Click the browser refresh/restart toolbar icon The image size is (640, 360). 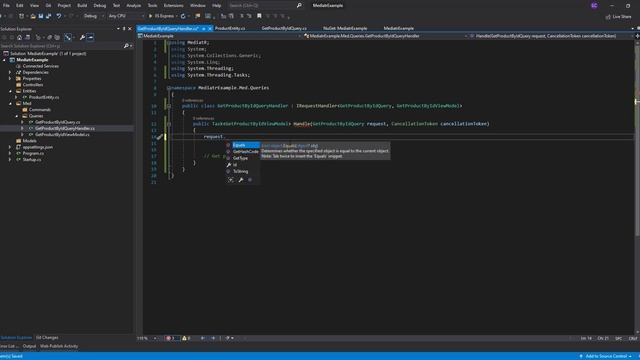click(183, 16)
